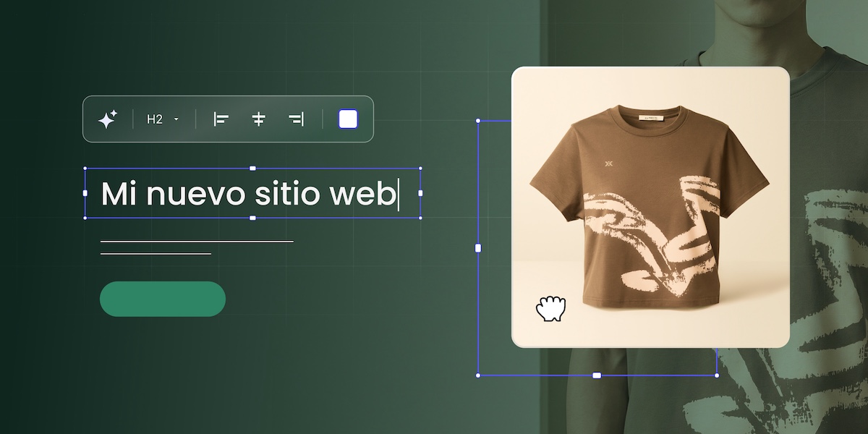
Task: Select the AI sparkle assistant icon
Action: coord(108,118)
